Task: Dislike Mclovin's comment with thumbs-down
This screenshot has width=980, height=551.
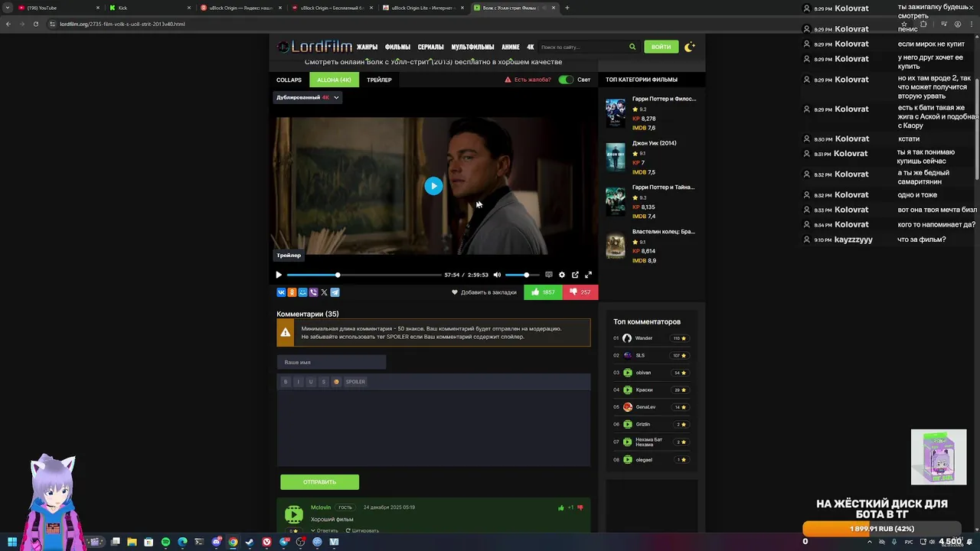Action: click(580, 507)
